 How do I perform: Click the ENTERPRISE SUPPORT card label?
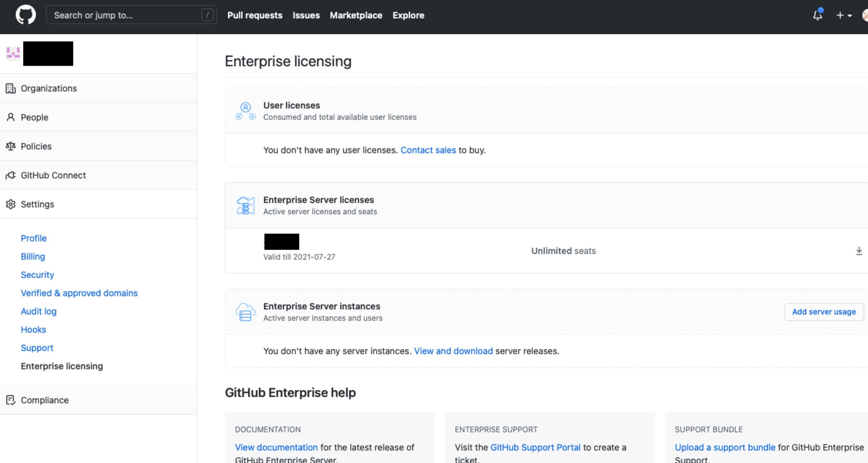[496, 429]
